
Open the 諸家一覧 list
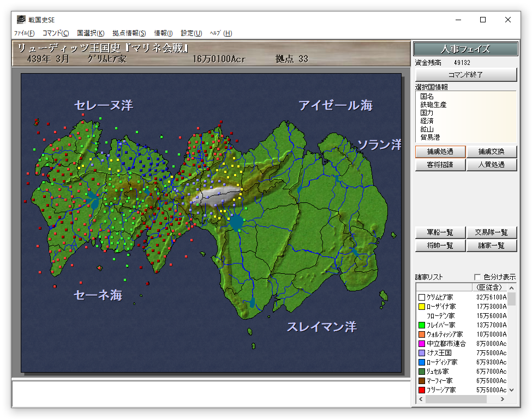pyautogui.click(x=491, y=246)
